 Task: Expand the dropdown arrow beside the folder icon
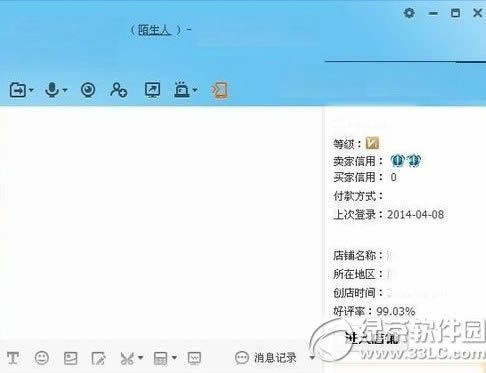tap(31, 90)
